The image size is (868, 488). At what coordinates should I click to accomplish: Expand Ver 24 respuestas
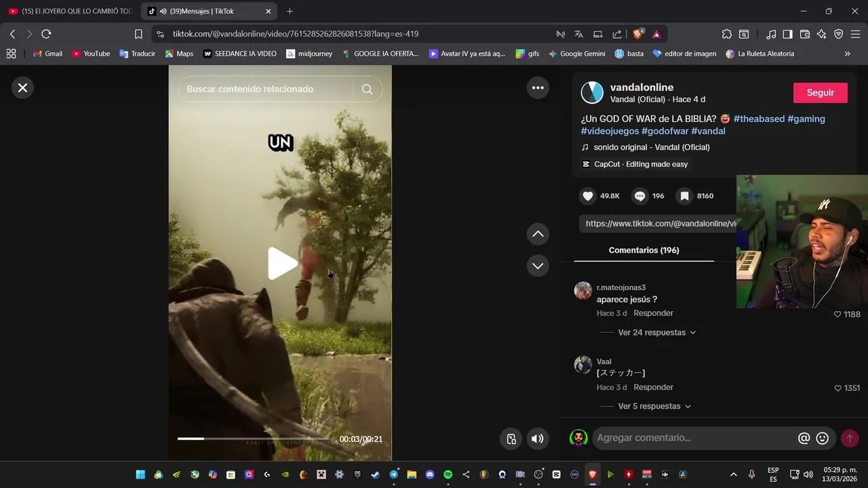[x=656, y=332]
